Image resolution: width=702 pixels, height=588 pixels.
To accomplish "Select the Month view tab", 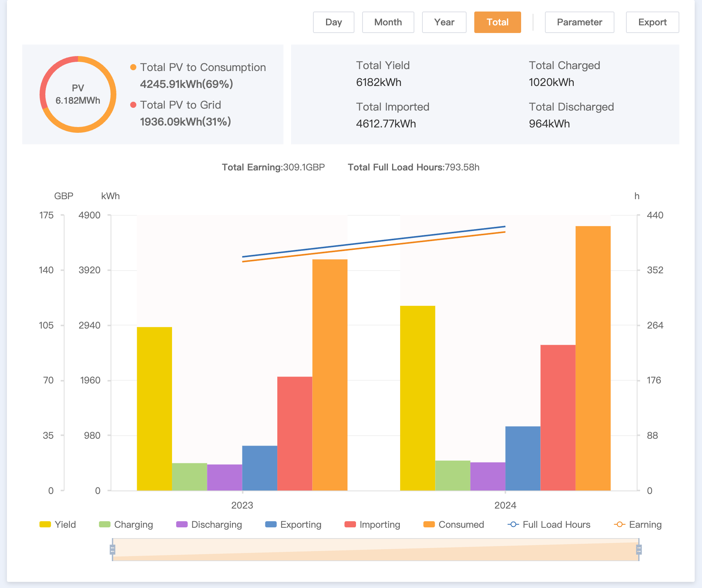I will (388, 22).
